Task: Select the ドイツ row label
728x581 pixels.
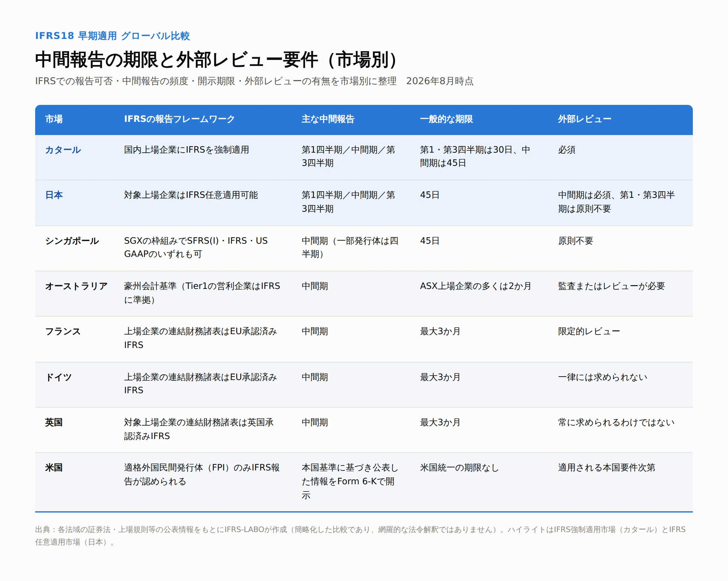Action: 58,377
